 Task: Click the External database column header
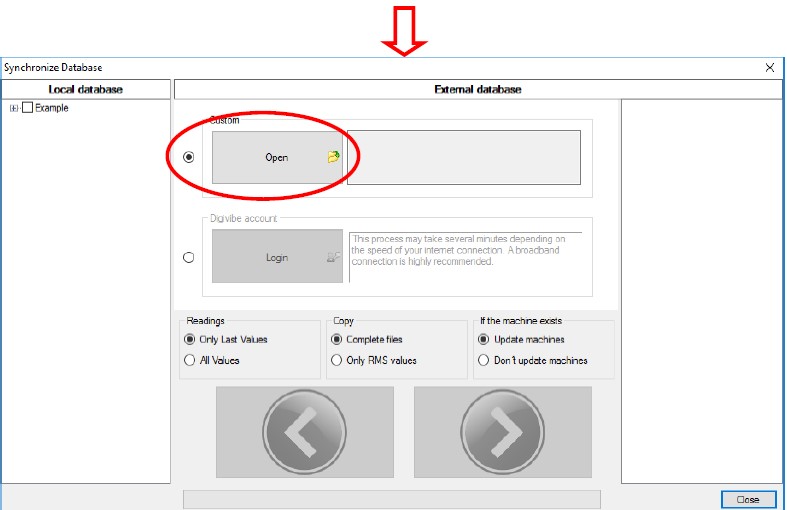478,89
